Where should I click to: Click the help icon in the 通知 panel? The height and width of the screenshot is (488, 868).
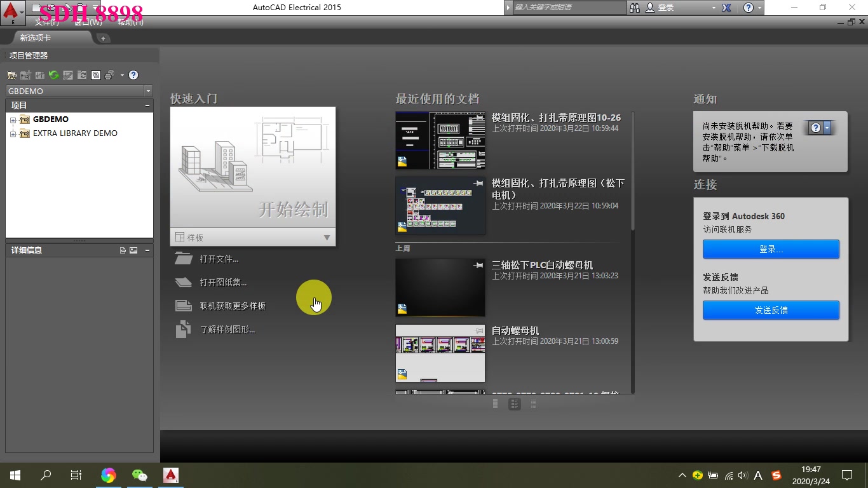click(x=816, y=128)
